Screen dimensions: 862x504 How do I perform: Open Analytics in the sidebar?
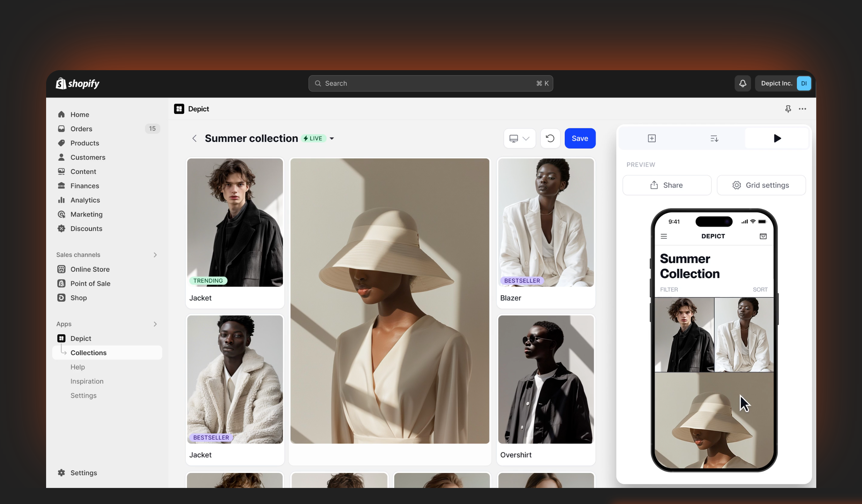[85, 200]
